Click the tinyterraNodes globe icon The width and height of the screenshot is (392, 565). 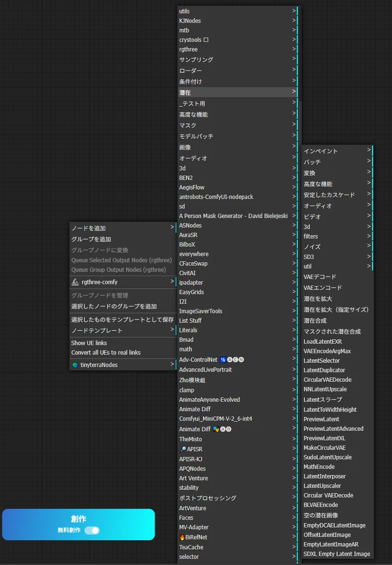point(75,365)
